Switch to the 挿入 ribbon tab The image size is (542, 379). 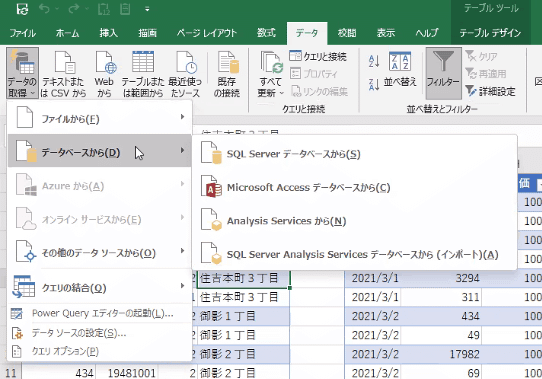(109, 33)
